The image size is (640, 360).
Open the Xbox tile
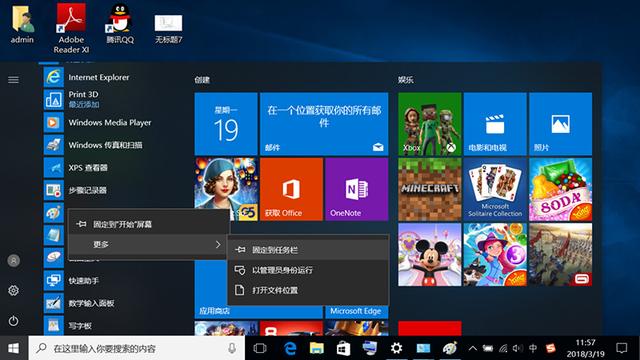tap(430, 124)
